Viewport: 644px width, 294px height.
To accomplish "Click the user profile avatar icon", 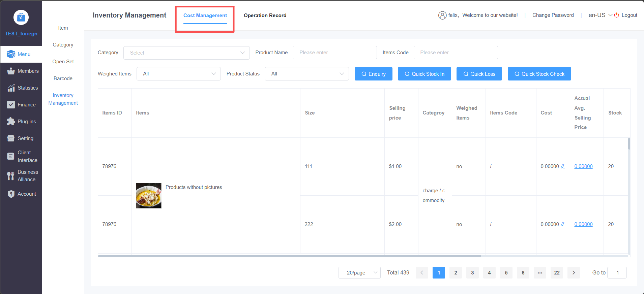I will [x=442, y=15].
